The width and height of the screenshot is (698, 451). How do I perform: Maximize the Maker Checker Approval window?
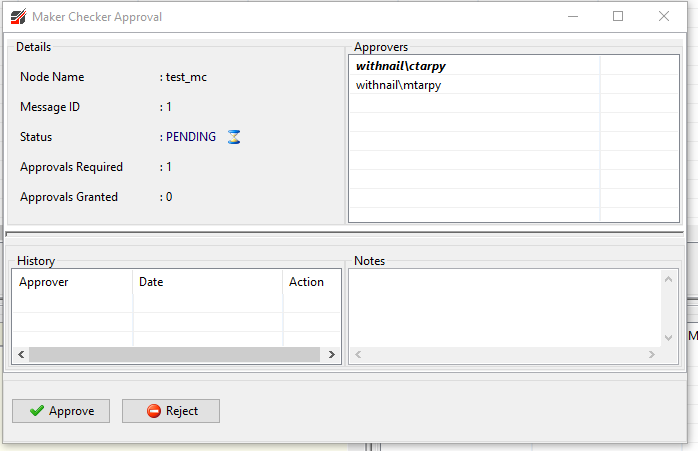point(618,17)
